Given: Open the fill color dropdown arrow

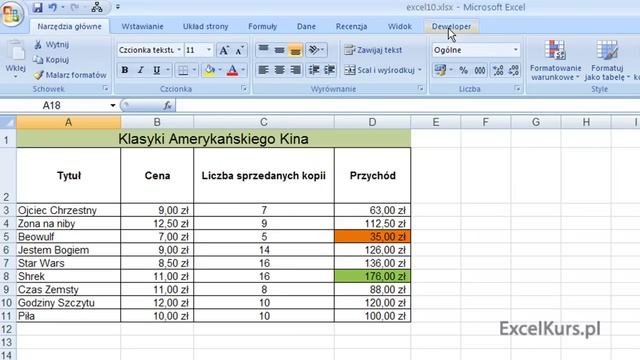Looking at the screenshot, I should pyautogui.click(x=220, y=70).
